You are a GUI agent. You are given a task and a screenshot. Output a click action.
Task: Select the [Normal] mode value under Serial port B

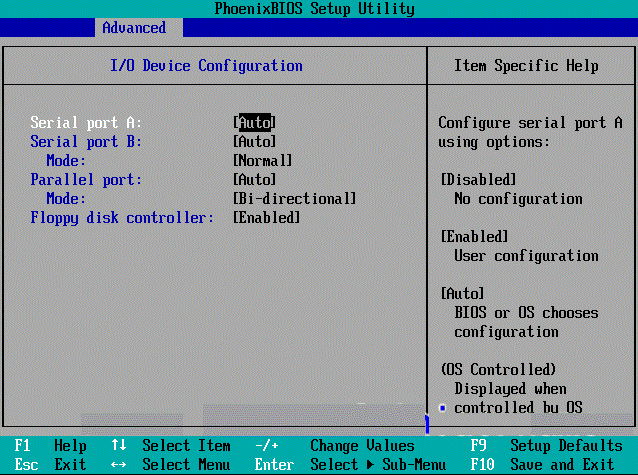click(262, 160)
